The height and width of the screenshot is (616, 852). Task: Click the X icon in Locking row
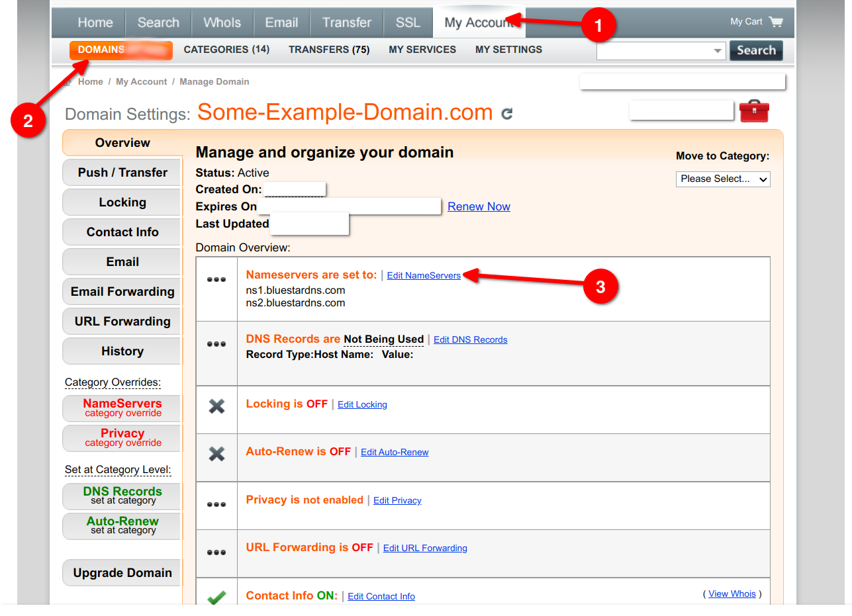coord(216,406)
